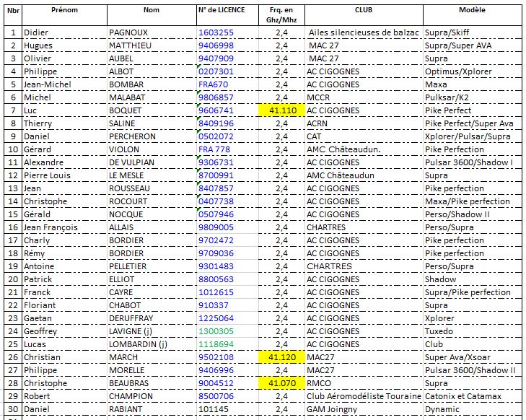Select the PAGNOUX name cell
The image size is (526, 420).
click(152, 32)
